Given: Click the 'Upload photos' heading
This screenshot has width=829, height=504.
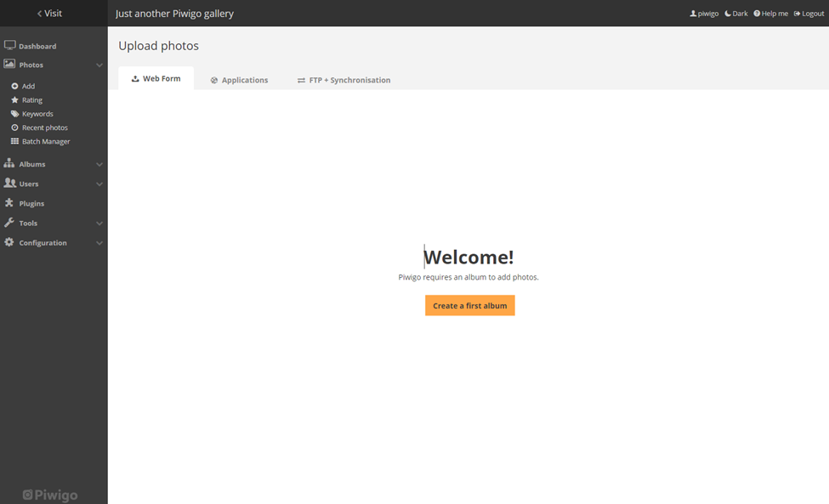Looking at the screenshot, I should click(159, 46).
